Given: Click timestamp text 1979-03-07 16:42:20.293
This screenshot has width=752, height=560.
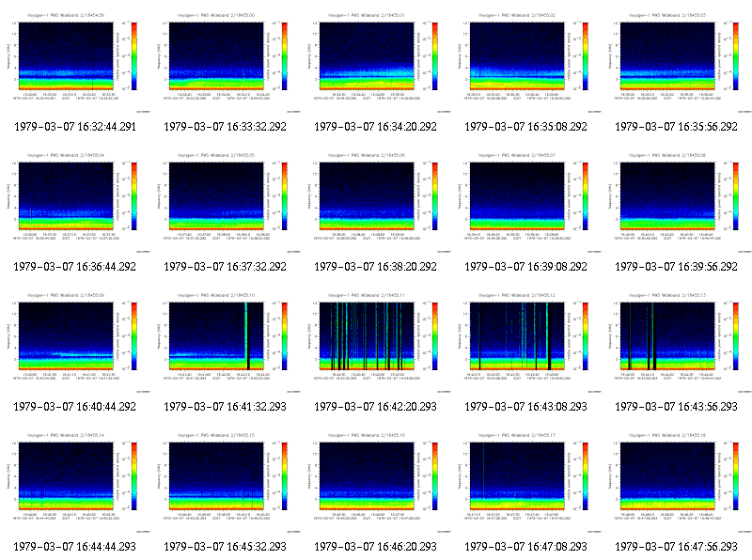Looking at the screenshot, I should coord(375,407).
